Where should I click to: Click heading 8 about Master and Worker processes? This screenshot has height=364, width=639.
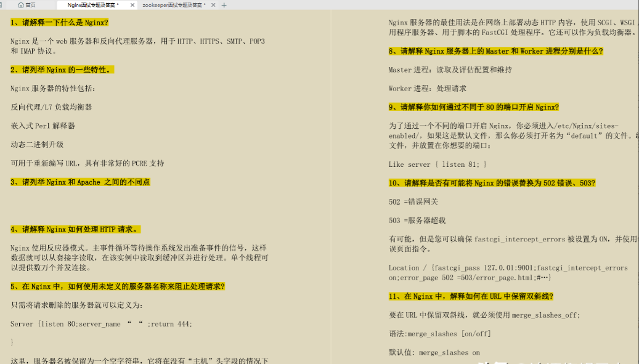click(495, 51)
